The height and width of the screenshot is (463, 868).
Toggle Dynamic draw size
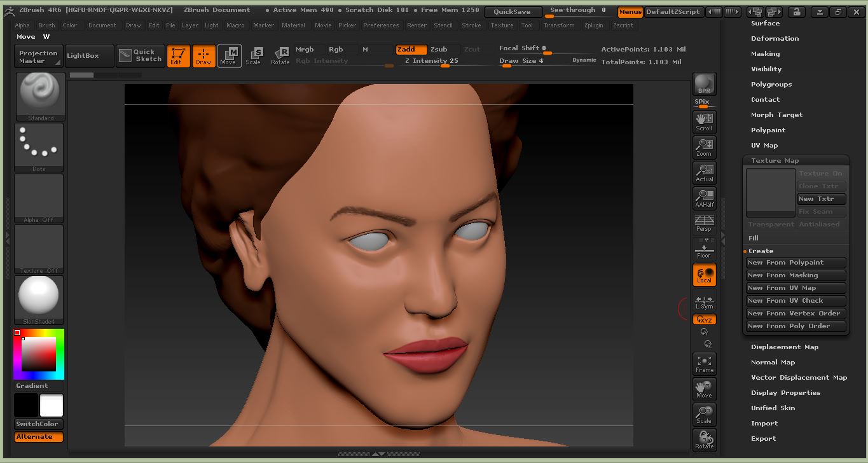(584, 60)
